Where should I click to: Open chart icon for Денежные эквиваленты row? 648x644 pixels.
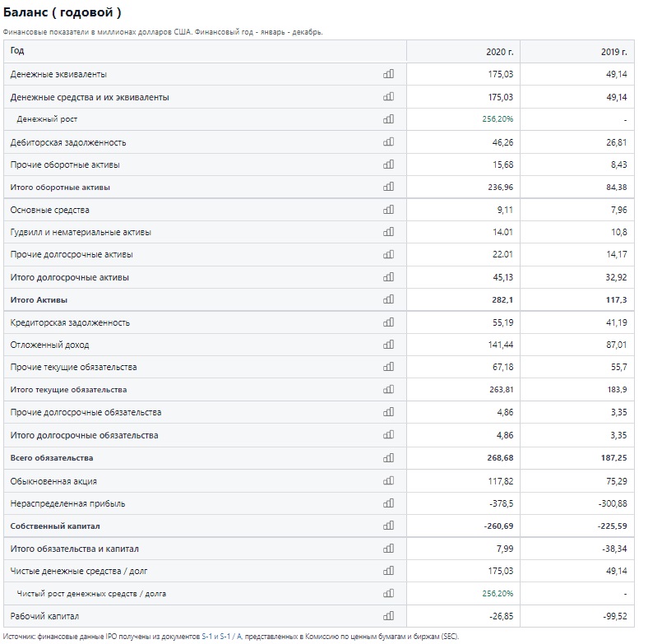[388, 73]
